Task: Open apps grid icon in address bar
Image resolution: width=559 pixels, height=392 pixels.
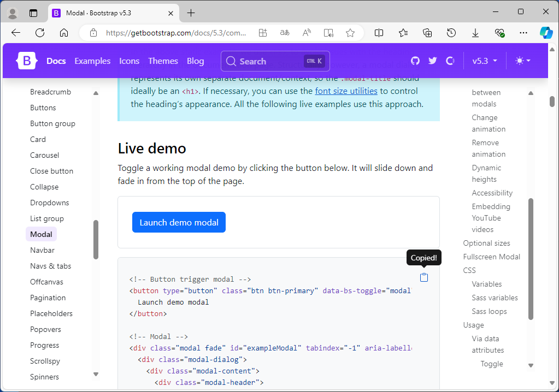Action: tap(263, 33)
